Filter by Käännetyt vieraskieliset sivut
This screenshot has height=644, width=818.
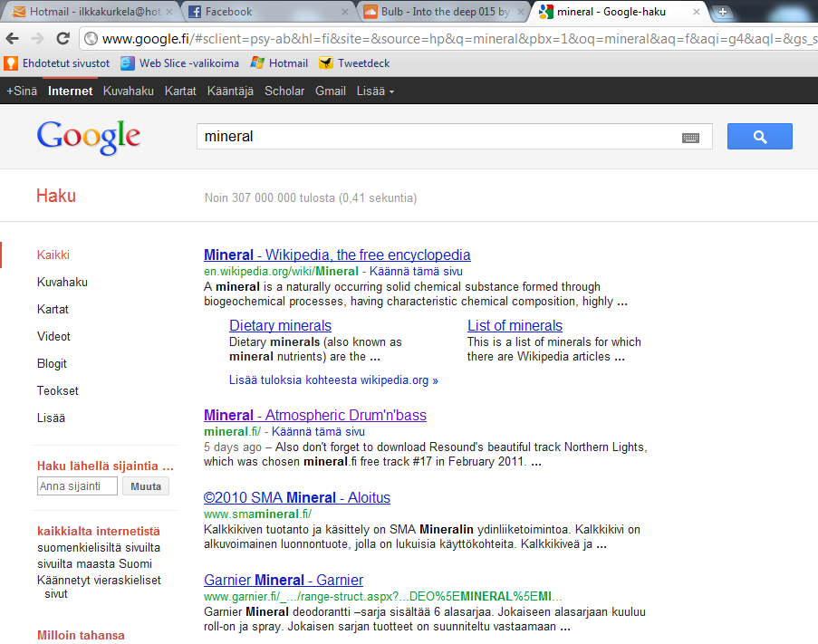(99, 587)
